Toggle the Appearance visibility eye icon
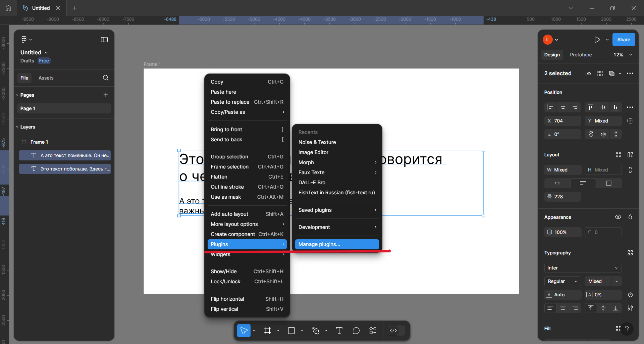This screenshot has height=344, width=644. click(618, 217)
